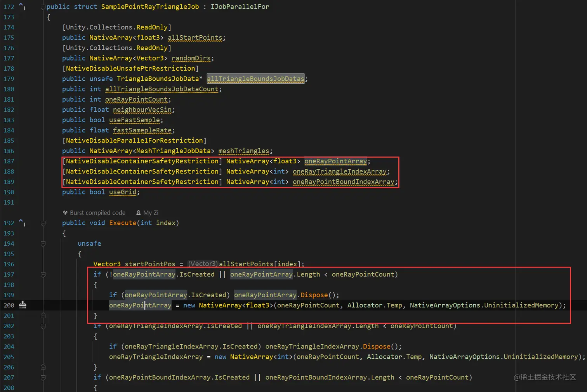Viewport: 587px width, 392px height.
Task: Click line number 196 in the gutter
Action: click(x=9, y=264)
